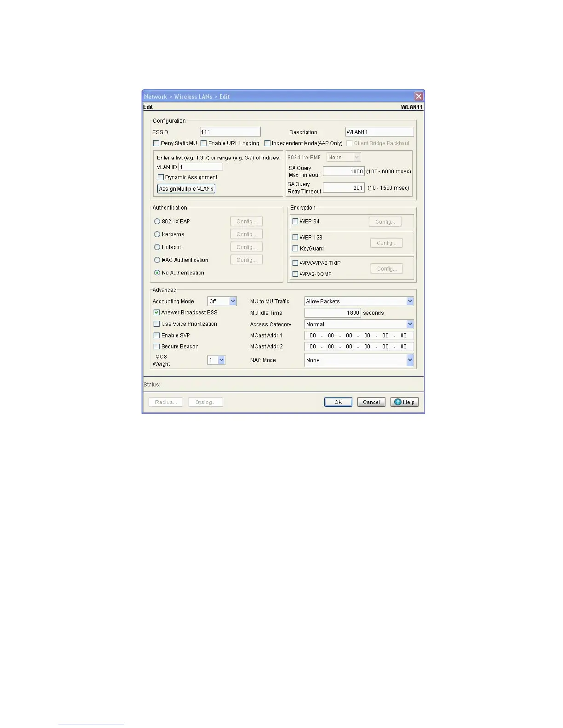
Task: Click MU Idle Time field
Action: coord(333,313)
